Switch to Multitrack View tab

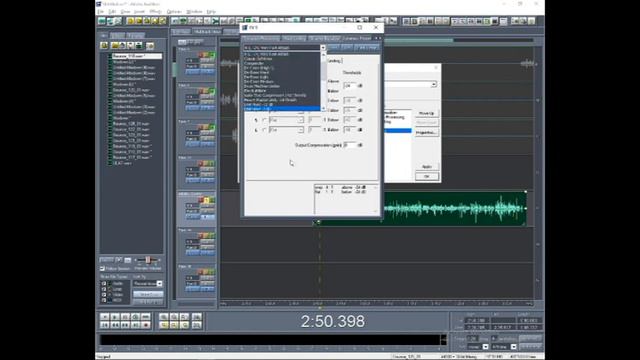(x=207, y=31)
